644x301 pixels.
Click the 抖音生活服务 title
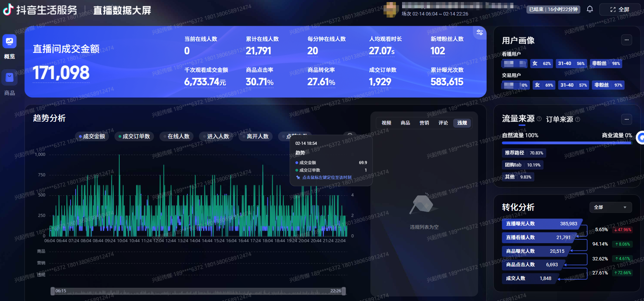pyautogui.click(x=47, y=10)
